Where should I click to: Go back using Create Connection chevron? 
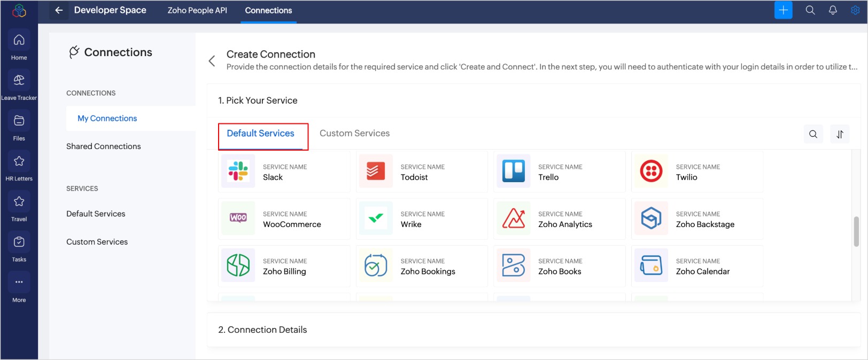pos(212,61)
